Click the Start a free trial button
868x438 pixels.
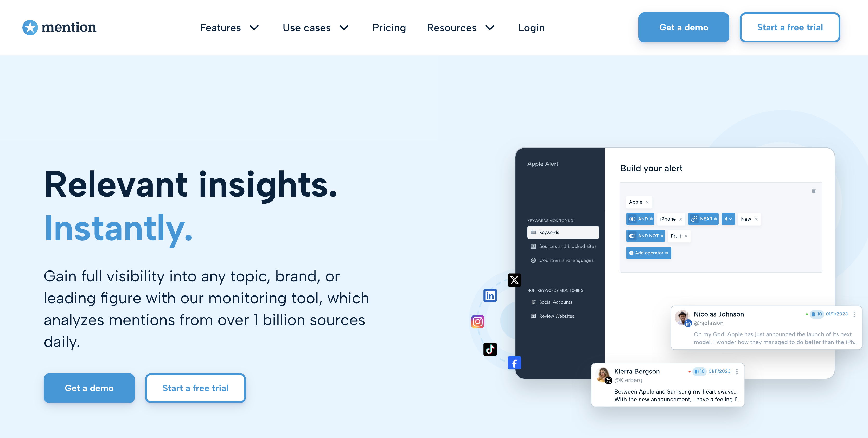coord(788,27)
